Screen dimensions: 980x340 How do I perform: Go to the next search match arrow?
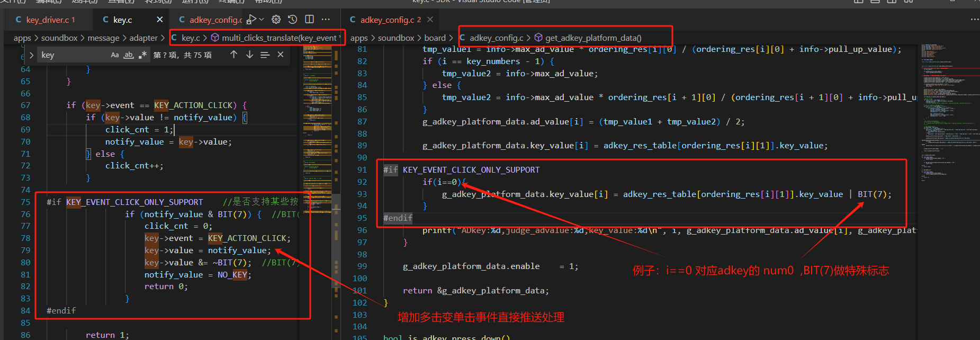[249, 55]
